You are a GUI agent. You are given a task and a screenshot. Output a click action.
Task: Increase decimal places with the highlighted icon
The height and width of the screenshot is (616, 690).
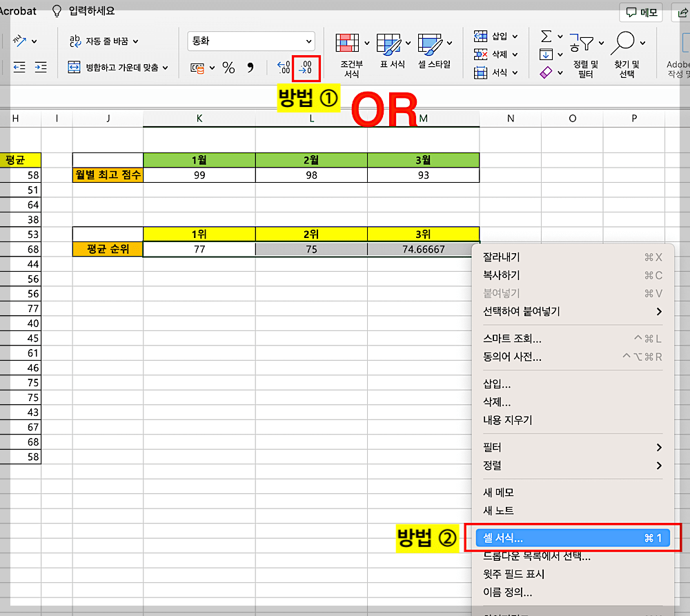pos(304,68)
